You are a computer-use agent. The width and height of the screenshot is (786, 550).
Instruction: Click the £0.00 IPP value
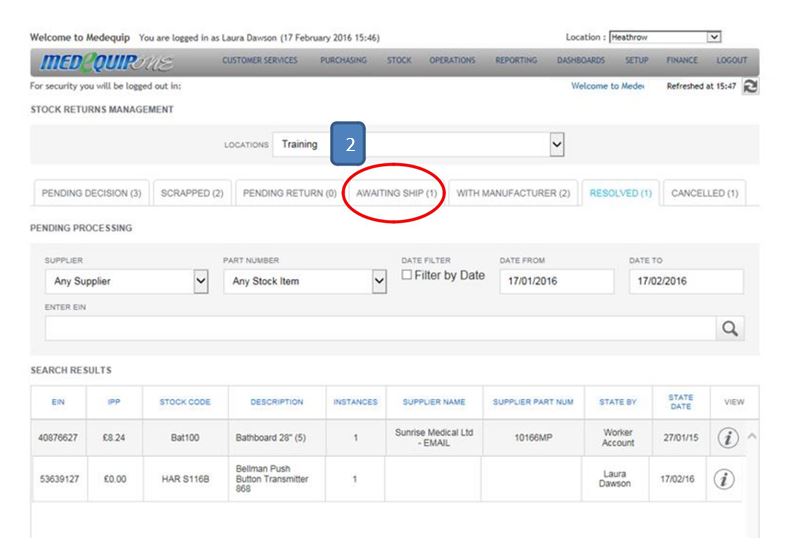pos(115,479)
